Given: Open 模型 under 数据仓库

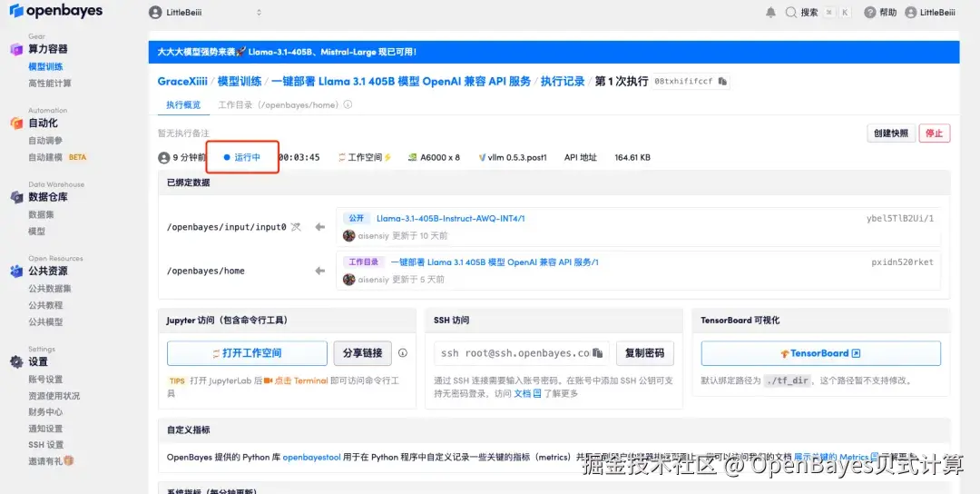Looking at the screenshot, I should (x=37, y=232).
